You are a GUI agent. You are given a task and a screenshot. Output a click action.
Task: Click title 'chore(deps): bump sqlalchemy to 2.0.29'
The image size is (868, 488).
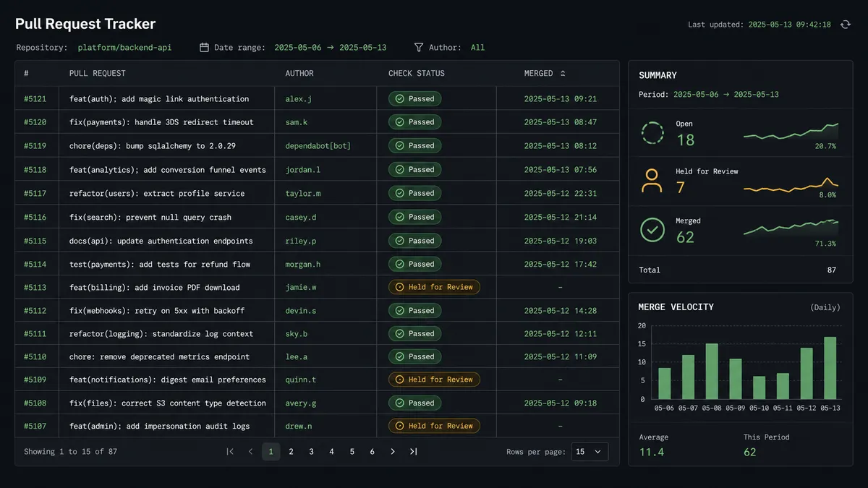[153, 145]
